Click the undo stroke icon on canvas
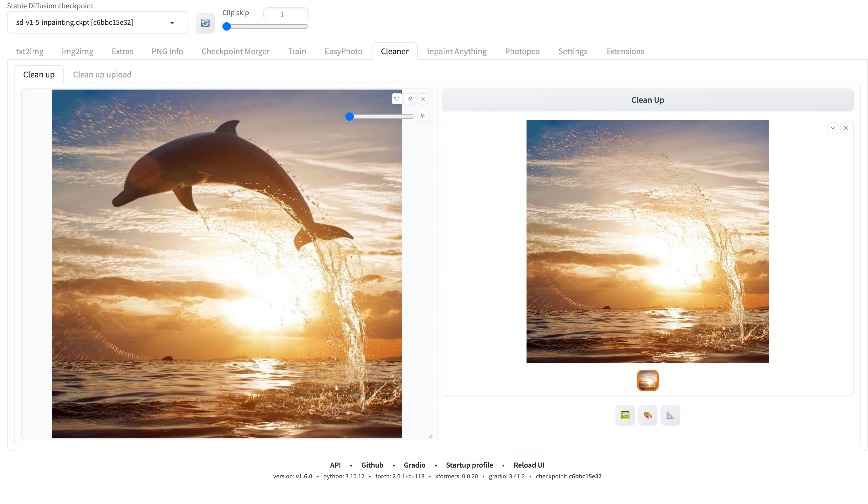 coord(397,99)
